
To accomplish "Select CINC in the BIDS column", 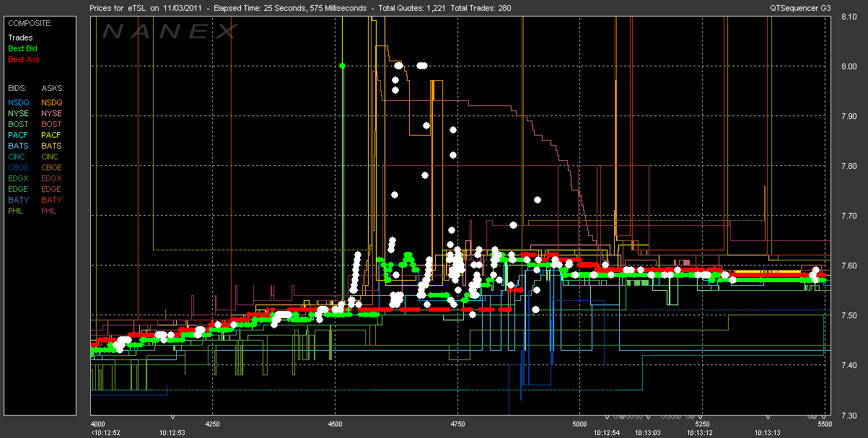I will point(18,157).
